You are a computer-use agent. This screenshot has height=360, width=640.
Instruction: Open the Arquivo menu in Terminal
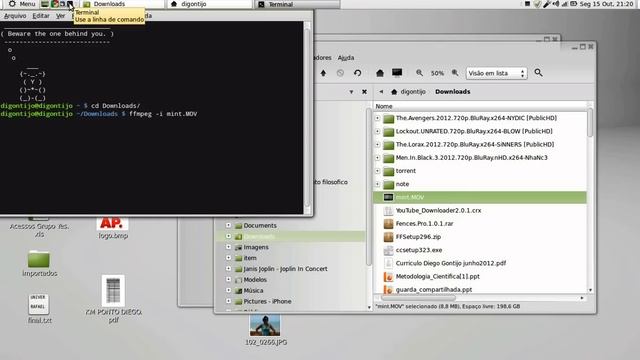pyautogui.click(x=15, y=16)
